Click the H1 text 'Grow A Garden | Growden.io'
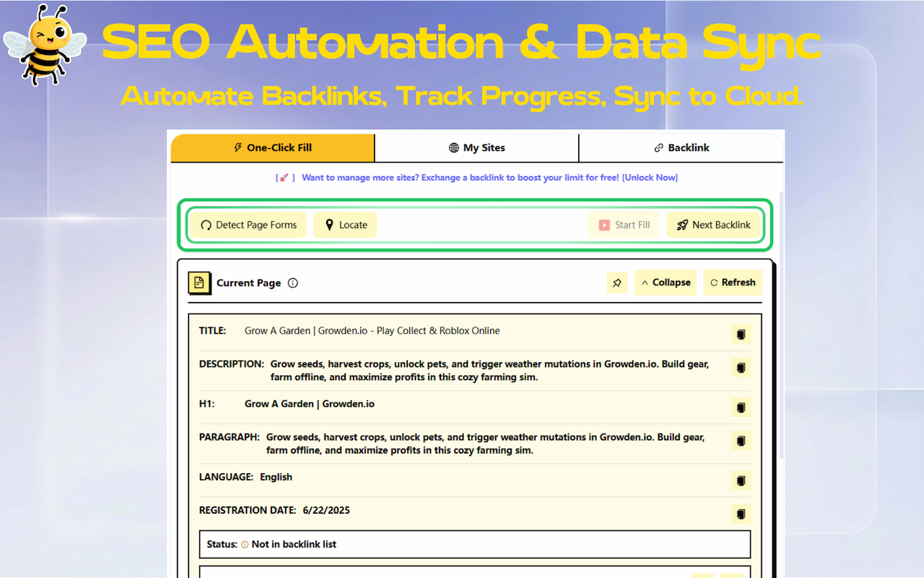Screen dimensions: 924x578 [310, 404]
